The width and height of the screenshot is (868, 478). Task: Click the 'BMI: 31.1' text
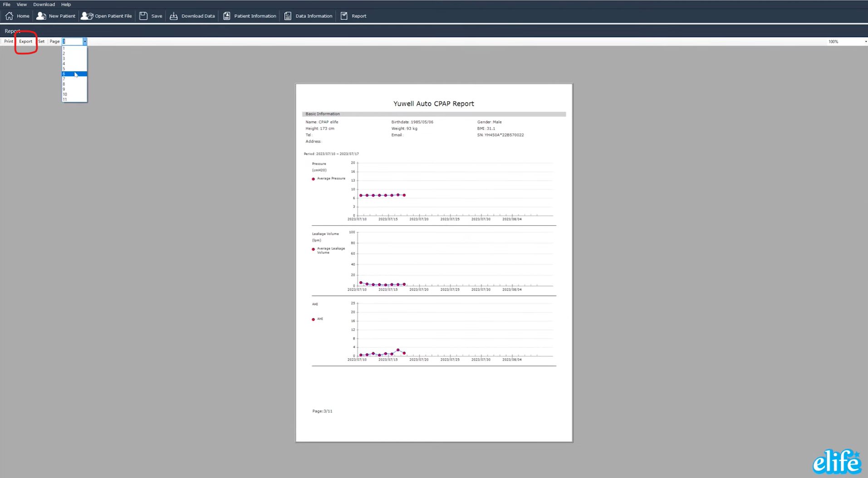coord(486,128)
